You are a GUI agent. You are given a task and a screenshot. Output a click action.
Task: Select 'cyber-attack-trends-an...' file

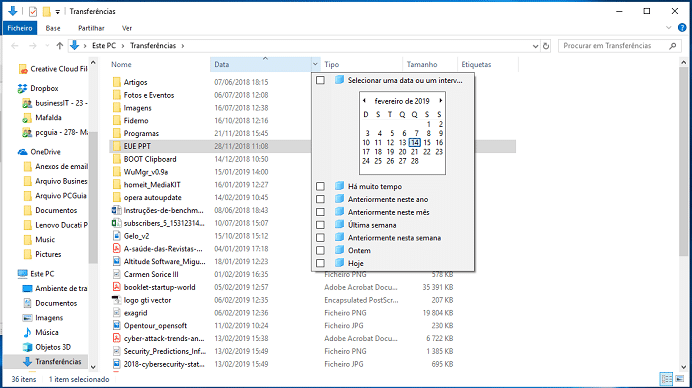pos(164,338)
